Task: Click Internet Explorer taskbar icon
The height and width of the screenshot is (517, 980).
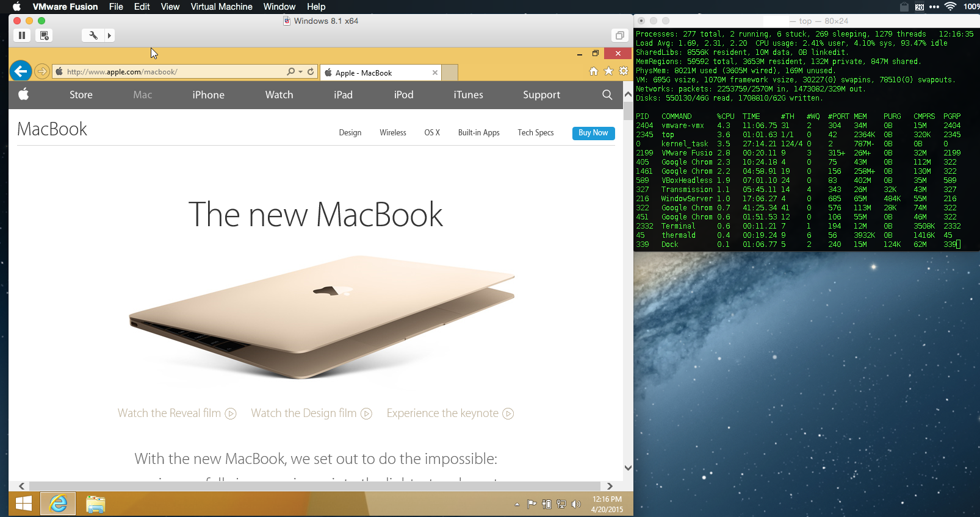Action: click(59, 504)
